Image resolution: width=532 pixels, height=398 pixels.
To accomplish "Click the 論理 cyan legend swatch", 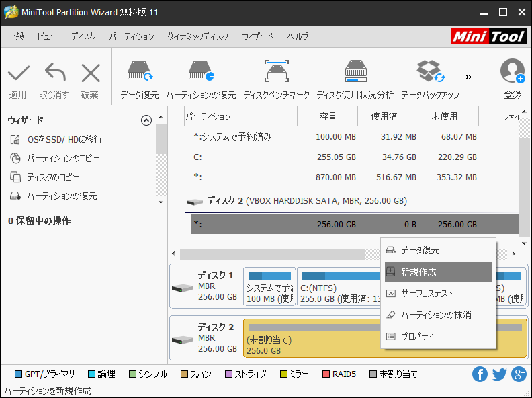I will 91,374.
